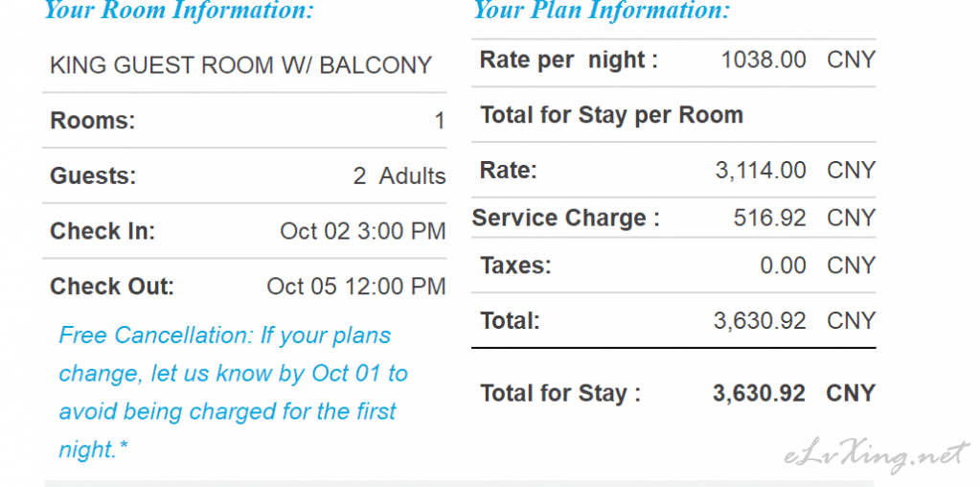Click the Guests value '2 Adults'
980x487 pixels.
pyautogui.click(x=399, y=175)
